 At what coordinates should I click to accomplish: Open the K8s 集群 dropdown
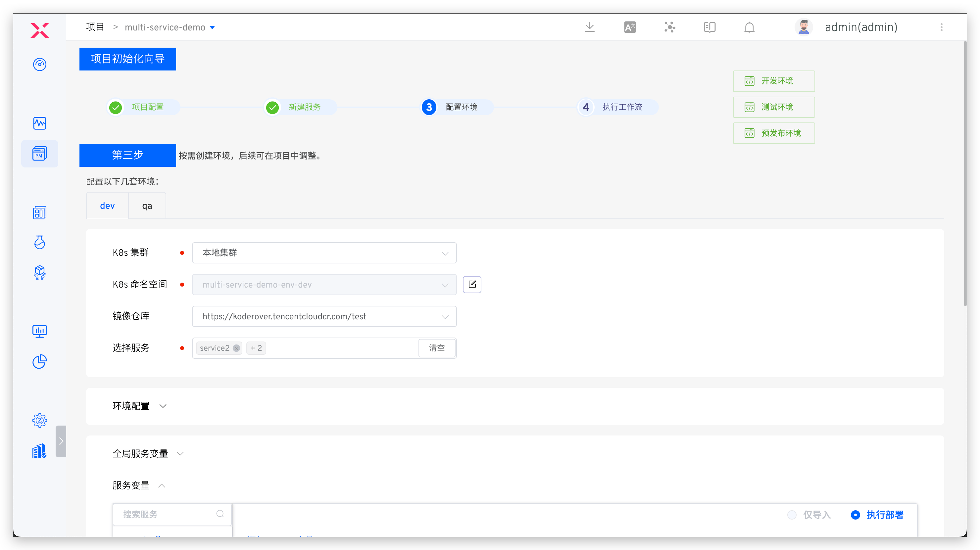(x=324, y=253)
